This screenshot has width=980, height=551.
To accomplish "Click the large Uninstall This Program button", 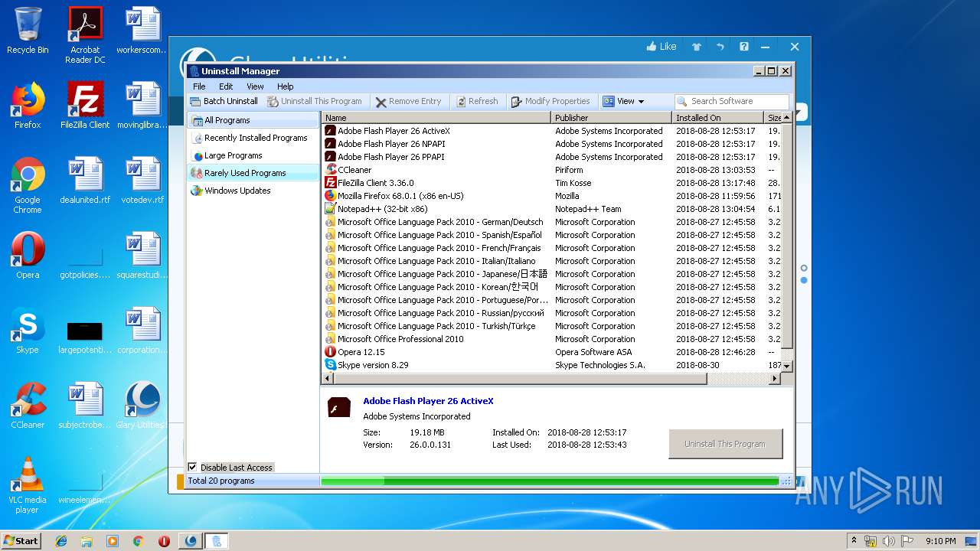I will (x=725, y=444).
